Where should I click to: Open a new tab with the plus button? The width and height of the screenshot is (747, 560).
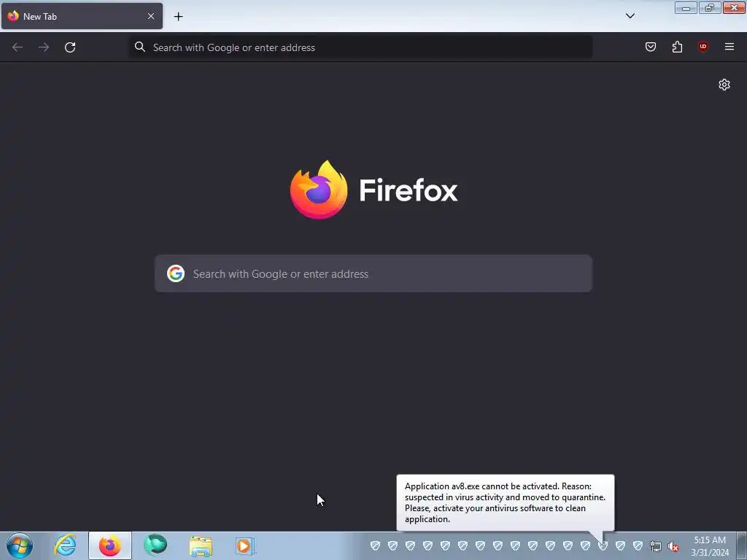pos(178,17)
